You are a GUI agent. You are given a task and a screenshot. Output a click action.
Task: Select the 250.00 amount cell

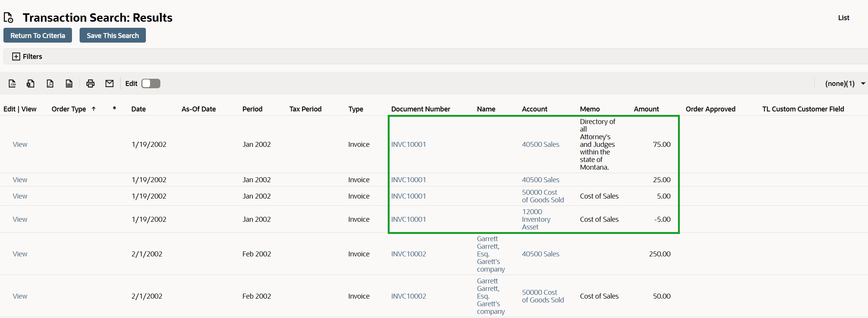[x=660, y=254]
